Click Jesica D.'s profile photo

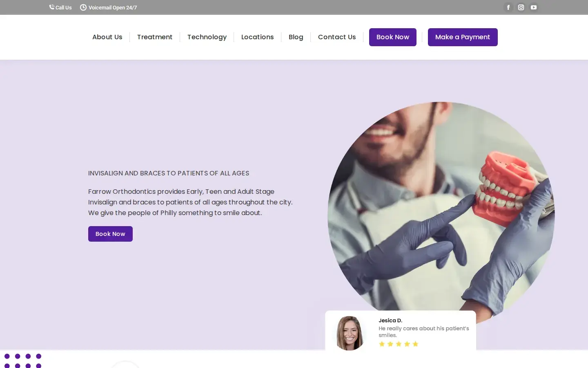tap(350, 333)
